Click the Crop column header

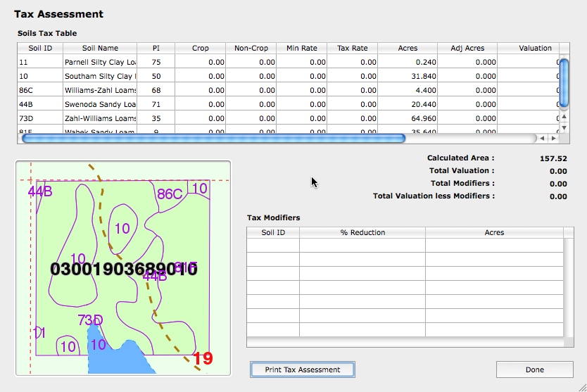[x=201, y=48]
